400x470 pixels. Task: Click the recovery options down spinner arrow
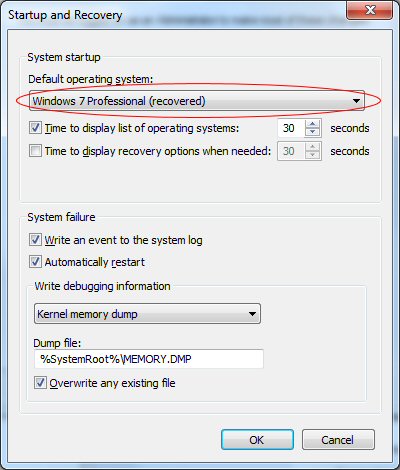point(312,155)
